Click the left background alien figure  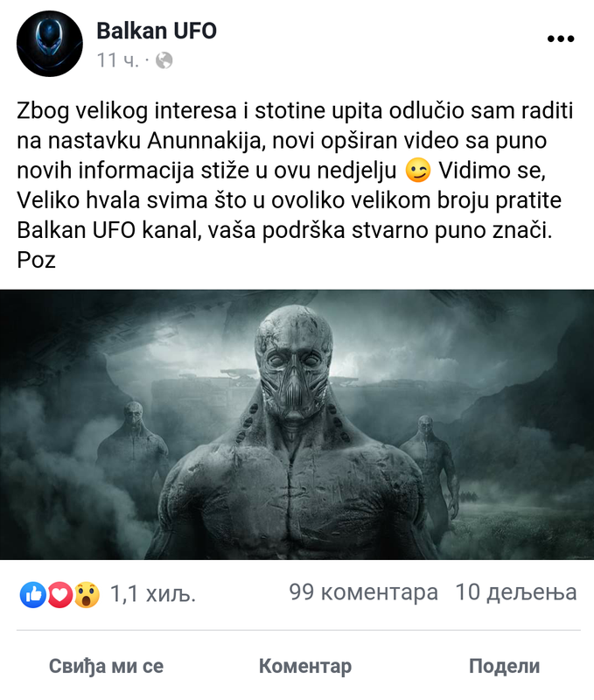click(x=132, y=465)
